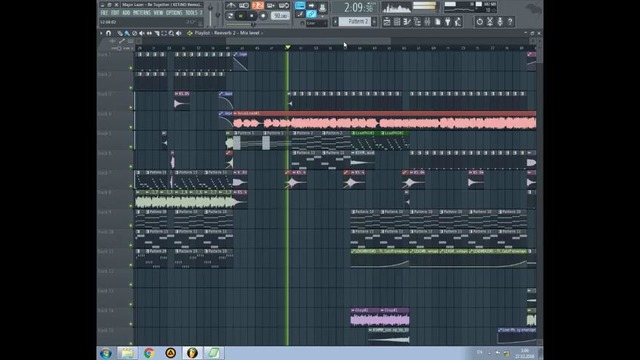This screenshot has height=360, width=640.
Task: Click the stop transport button
Action: pyautogui.click(x=252, y=16)
